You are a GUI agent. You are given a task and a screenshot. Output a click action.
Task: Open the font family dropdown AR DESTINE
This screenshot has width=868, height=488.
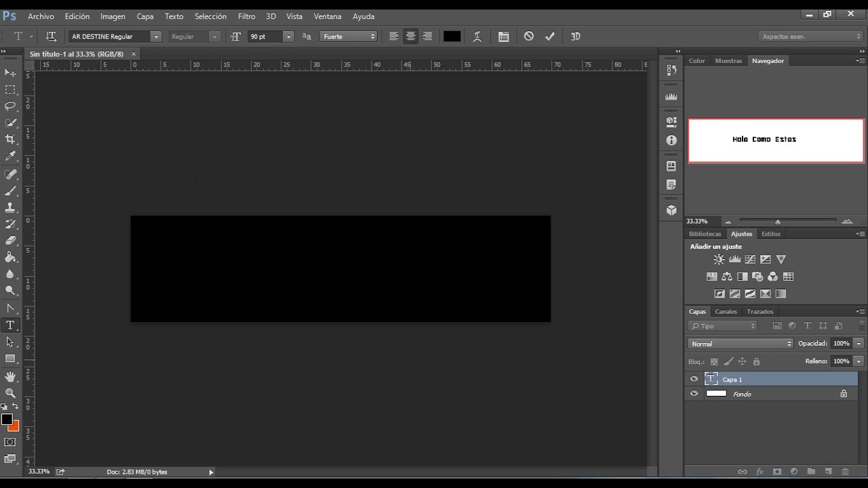(156, 37)
